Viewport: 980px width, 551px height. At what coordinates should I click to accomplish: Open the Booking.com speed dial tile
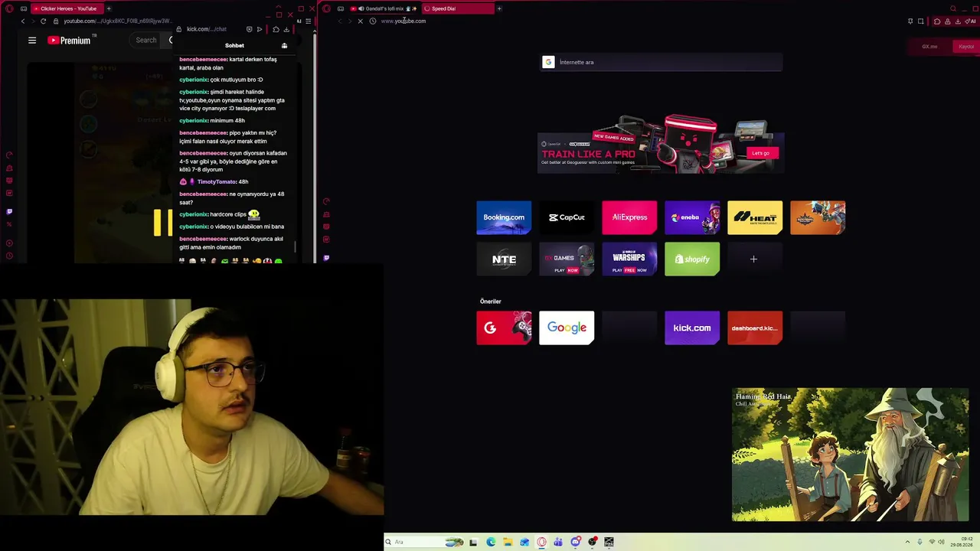click(504, 217)
